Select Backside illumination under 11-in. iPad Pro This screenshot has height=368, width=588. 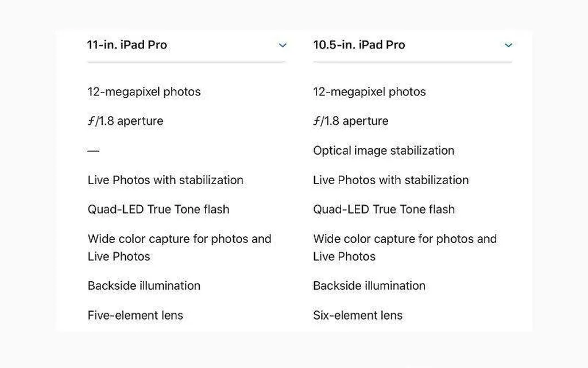coord(144,286)
